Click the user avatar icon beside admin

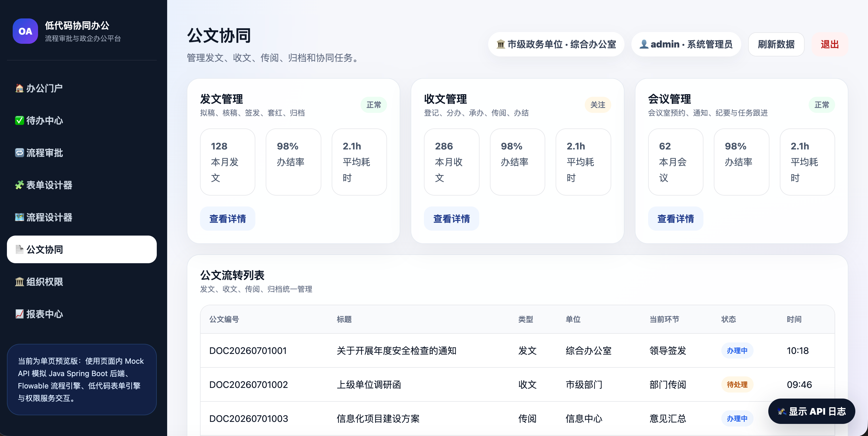point(644,44)
